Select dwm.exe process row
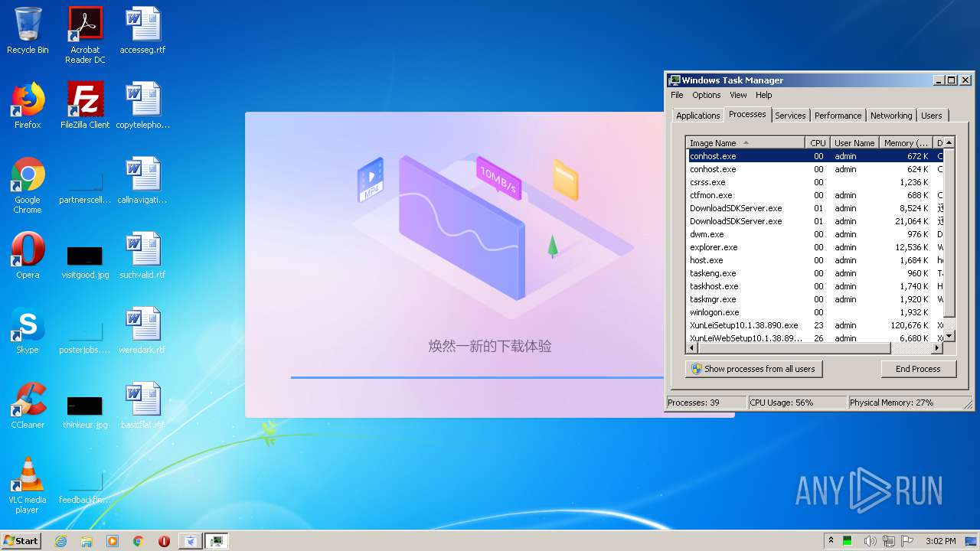 tap(815, 234)
